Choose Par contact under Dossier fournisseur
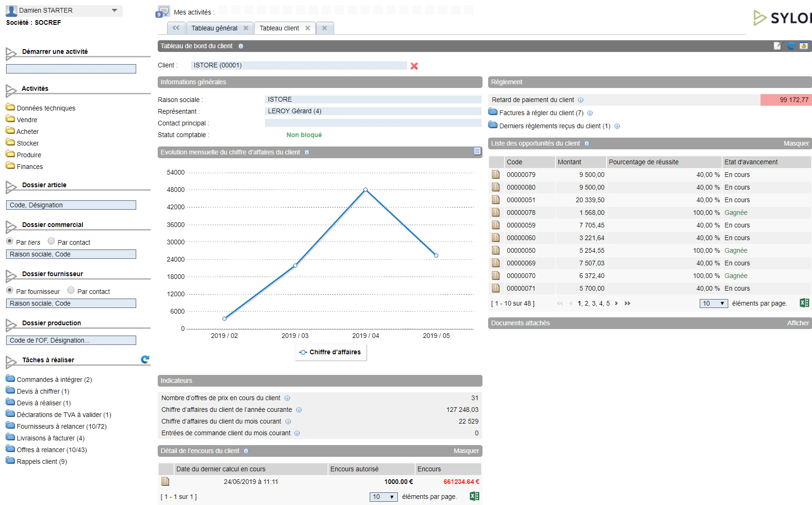Screen dimensions: 812x505 point(71,290)
